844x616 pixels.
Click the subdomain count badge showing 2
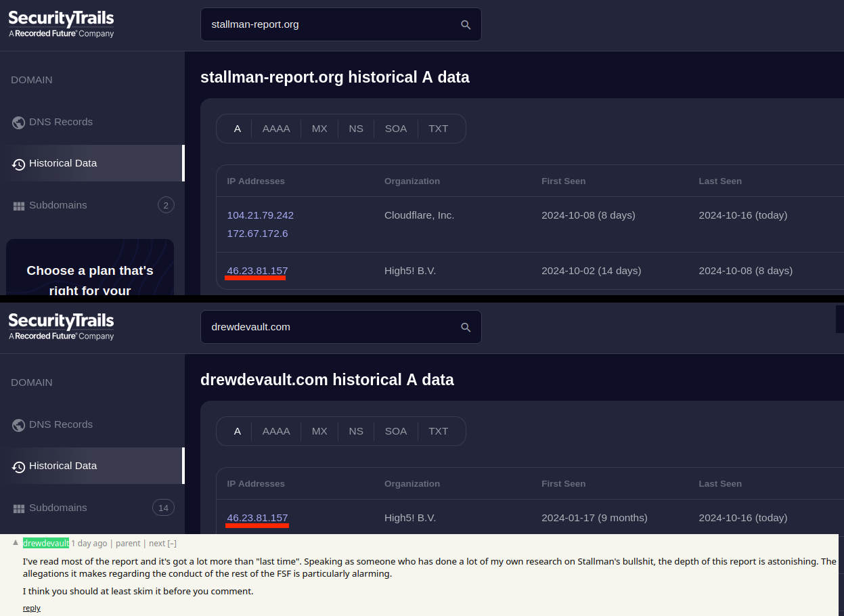tap(166, 205)
